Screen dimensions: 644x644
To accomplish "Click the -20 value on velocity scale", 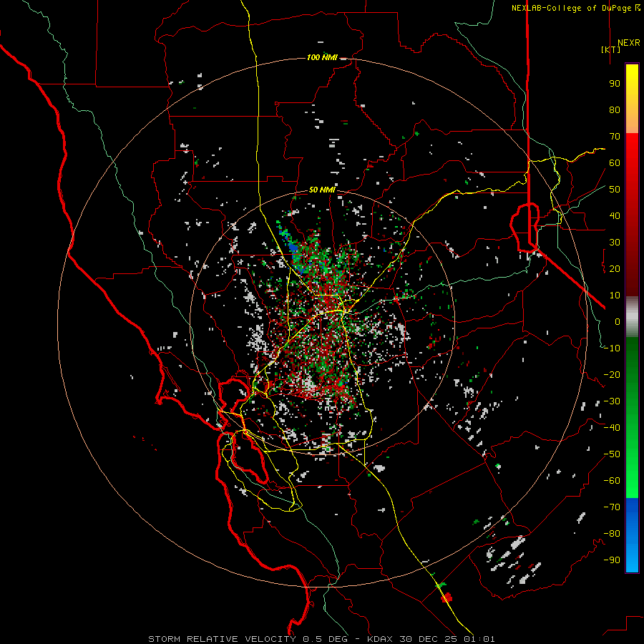I will tap(612, 375).
